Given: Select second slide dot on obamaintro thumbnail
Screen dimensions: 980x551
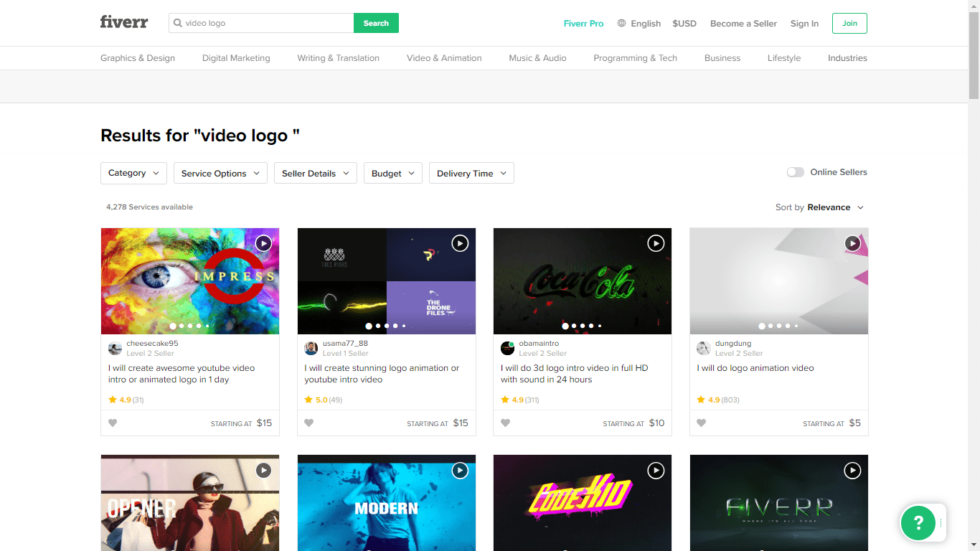Looking at the screenshot, I should [574, 326].
